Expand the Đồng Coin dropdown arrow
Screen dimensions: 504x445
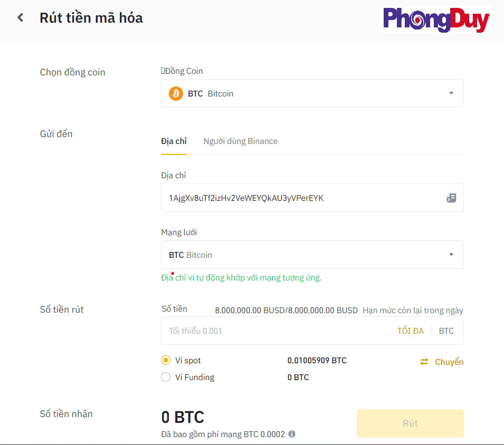pos(451,93)
